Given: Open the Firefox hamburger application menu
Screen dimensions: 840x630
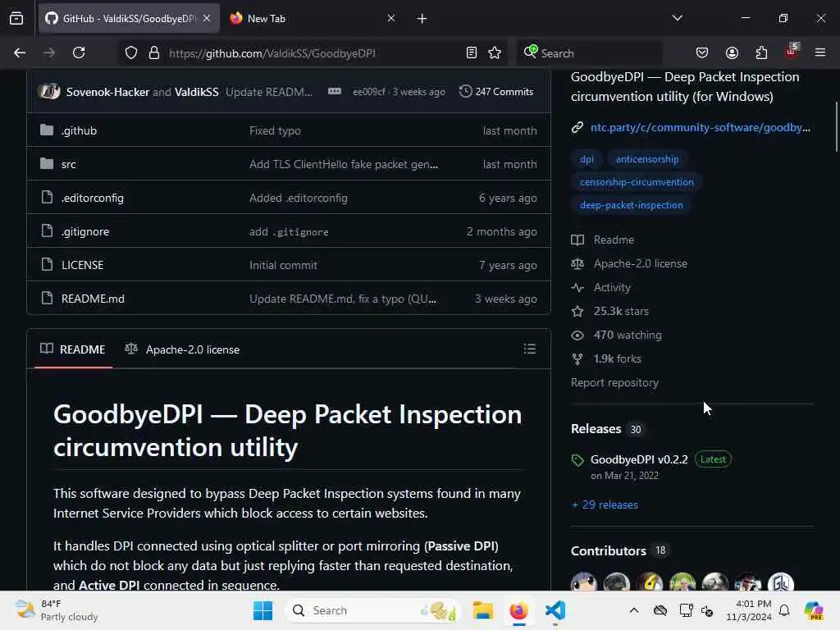Looking at the screenshot, I should pos(820,52).
